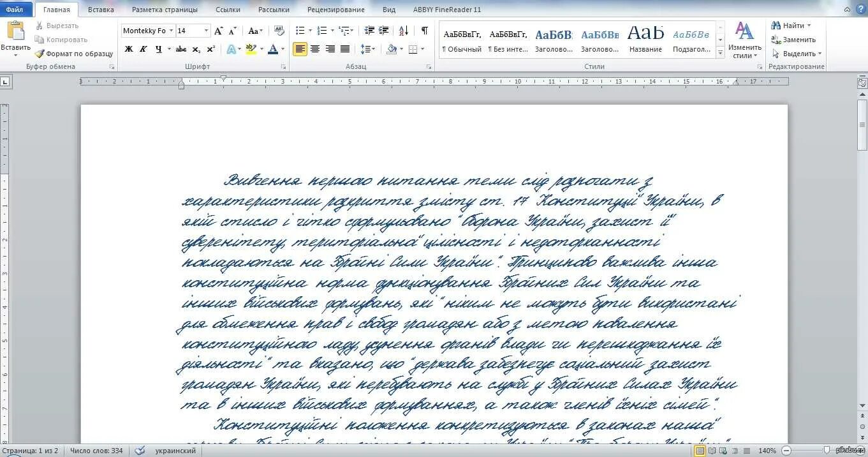Toggle bold (Ж) formatting
The height and width of the screenshot is (457, 868).
[x=128, y=49]
